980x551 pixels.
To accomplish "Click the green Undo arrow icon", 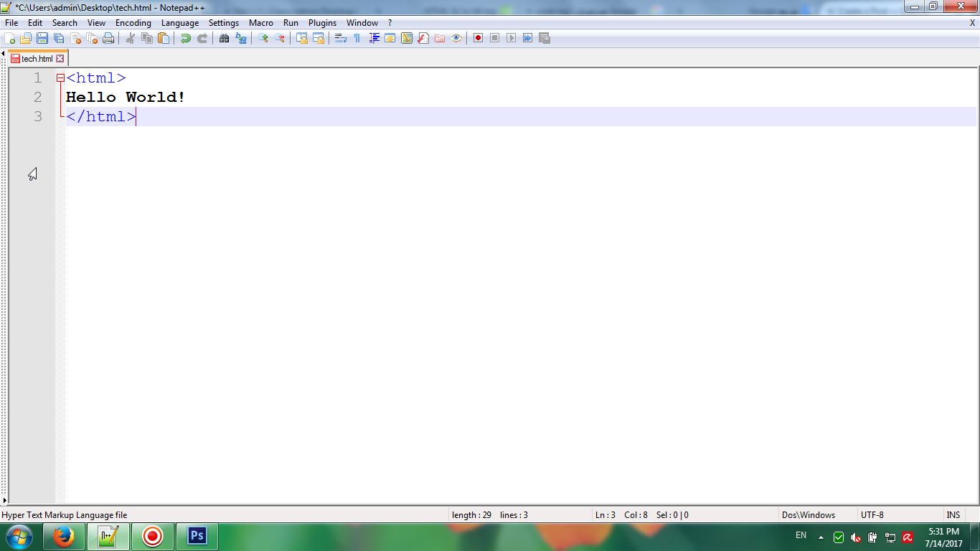I will 186,38.
